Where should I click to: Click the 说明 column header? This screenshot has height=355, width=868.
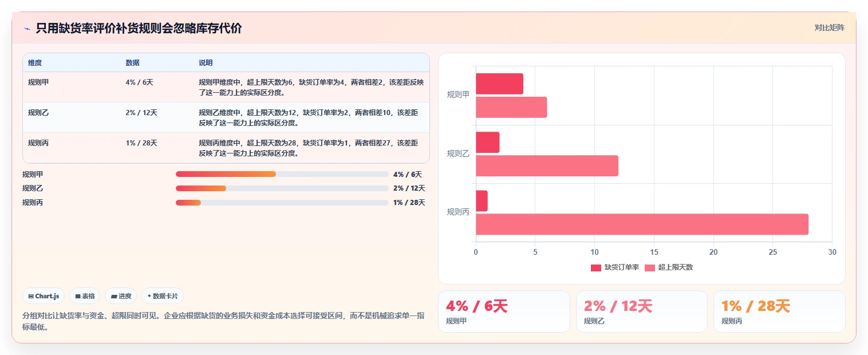tap(206, 62)
